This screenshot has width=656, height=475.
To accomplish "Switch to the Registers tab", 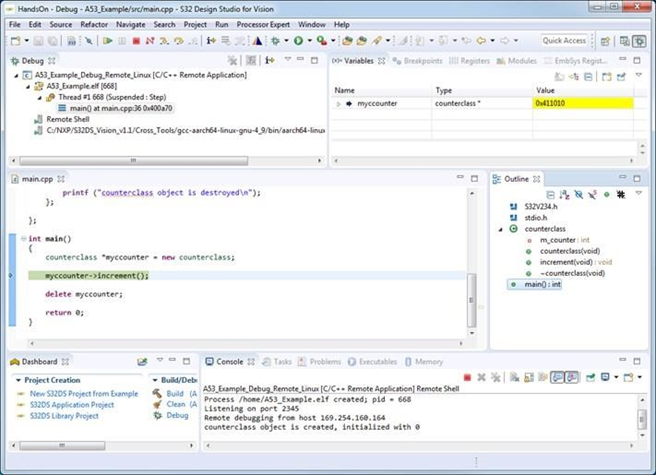I will pyautogui.click(x=469, y=61).
